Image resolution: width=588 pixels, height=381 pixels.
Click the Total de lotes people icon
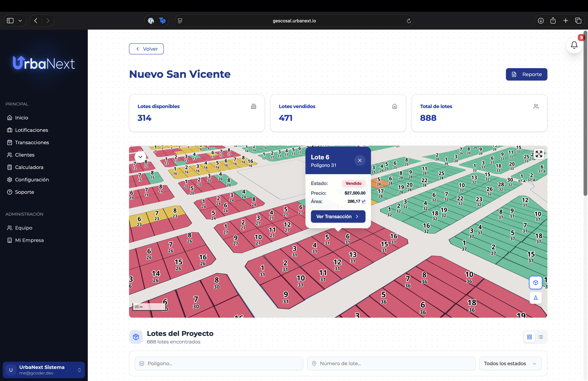[x=536, y=107]
